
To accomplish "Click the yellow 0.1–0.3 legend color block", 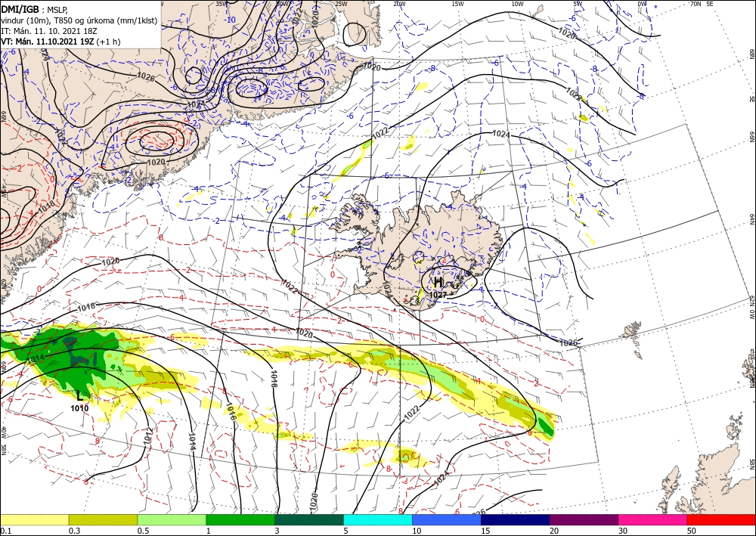I will tap(34, 519).
